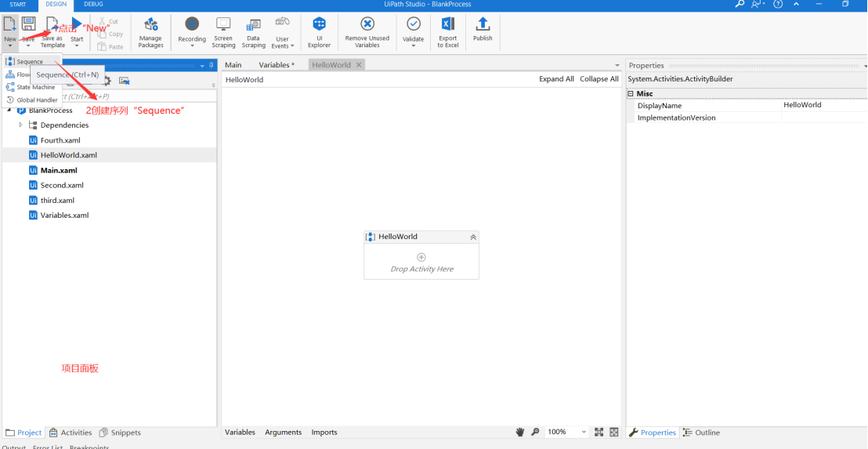Screen dimensions: 868x449
Task: Switch to the DESIGN ribbon tab
Action: [x=56, y=5]
